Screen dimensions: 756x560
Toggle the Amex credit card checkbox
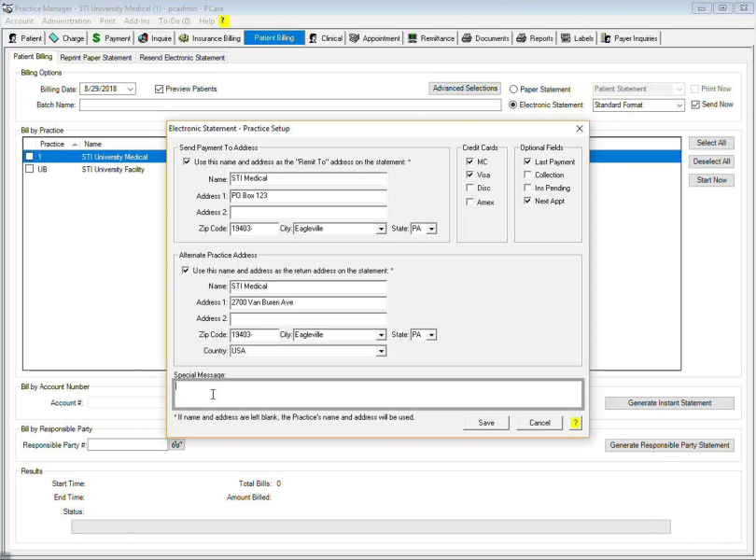click(470, 202)
